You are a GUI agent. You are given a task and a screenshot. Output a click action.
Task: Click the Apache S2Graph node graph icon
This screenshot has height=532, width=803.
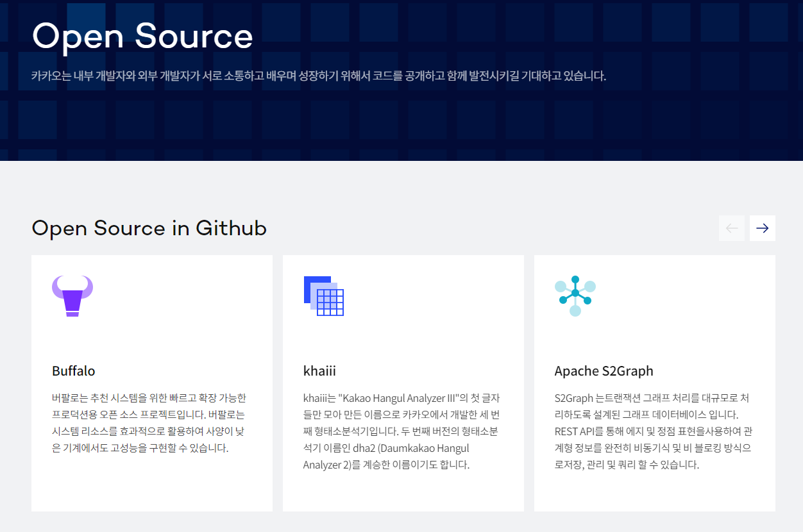pyautogui.click(x=575, y=296)
